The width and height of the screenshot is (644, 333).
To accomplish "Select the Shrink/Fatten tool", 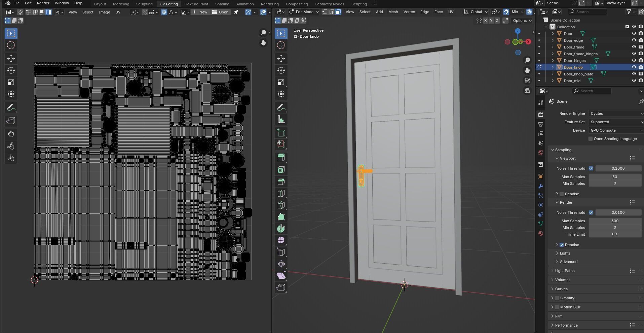I will (x=281, y=264).
